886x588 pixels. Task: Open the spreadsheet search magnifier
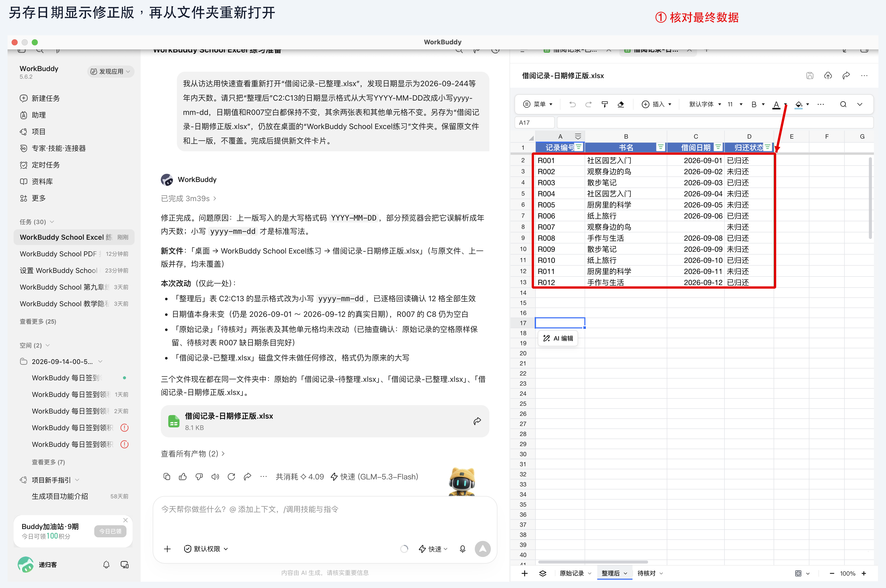point(843,104)
